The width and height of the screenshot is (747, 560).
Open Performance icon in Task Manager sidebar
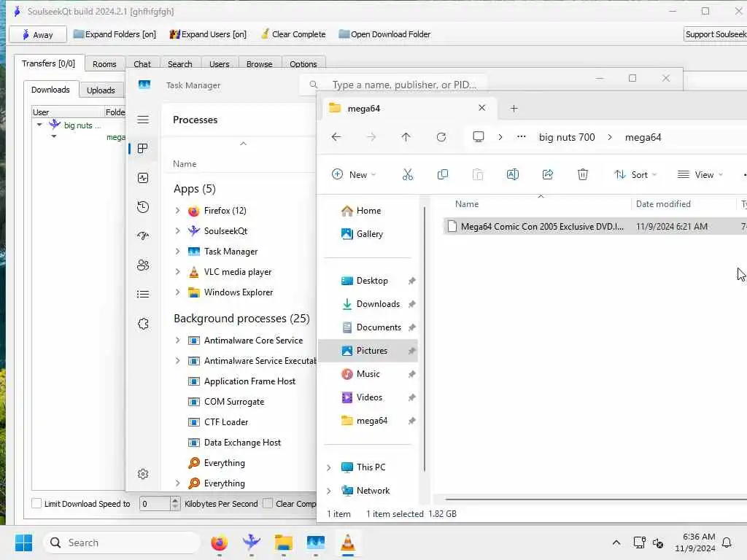pyautogui.click(x=143, y=178)
